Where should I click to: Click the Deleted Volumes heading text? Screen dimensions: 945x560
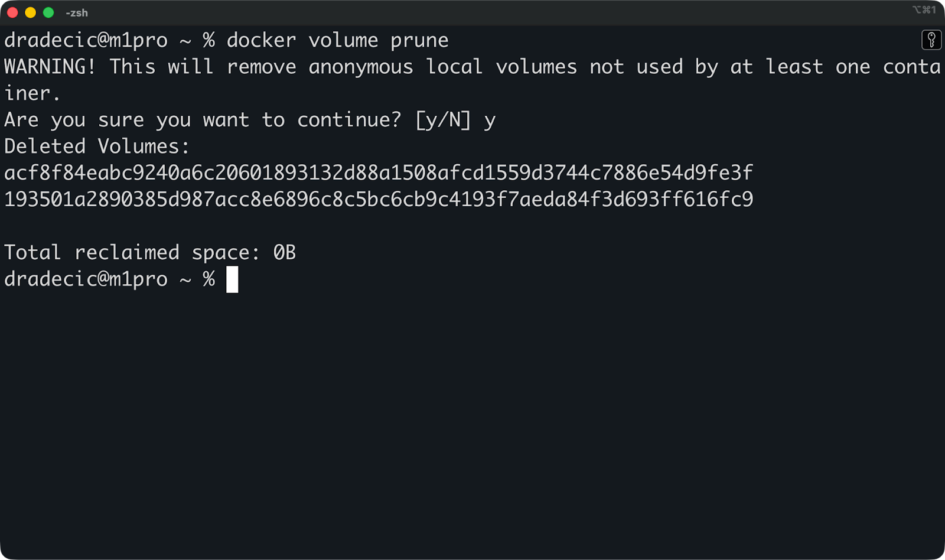(x=96, y=146)
